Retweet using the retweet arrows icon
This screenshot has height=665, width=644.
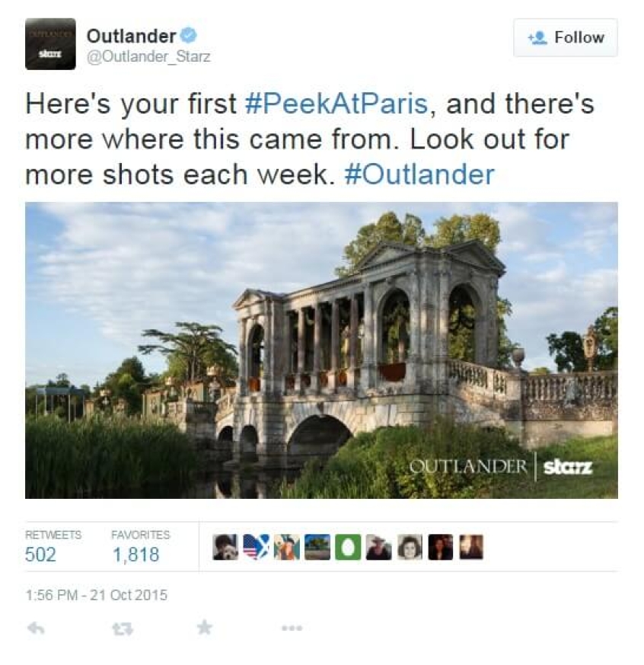[x=123, y=628]
